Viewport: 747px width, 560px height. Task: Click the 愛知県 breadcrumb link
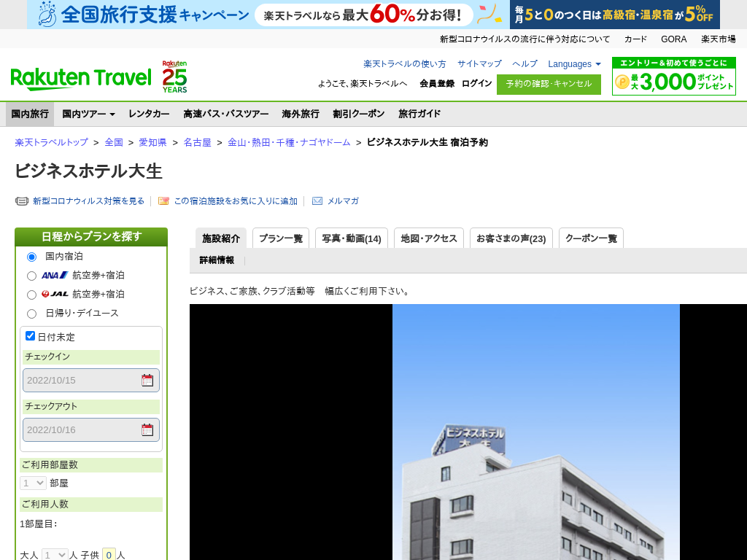(x=152, y=142)
